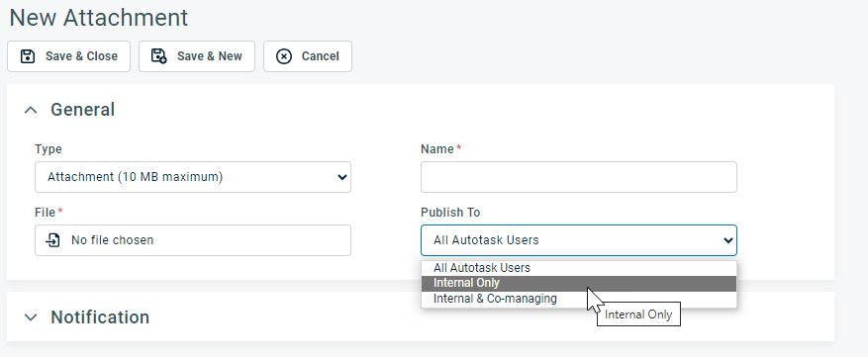The width and height of the screenshot is (868, 357).
Task: Click the circled X icon on Cancel
Action: click(284, 56)
